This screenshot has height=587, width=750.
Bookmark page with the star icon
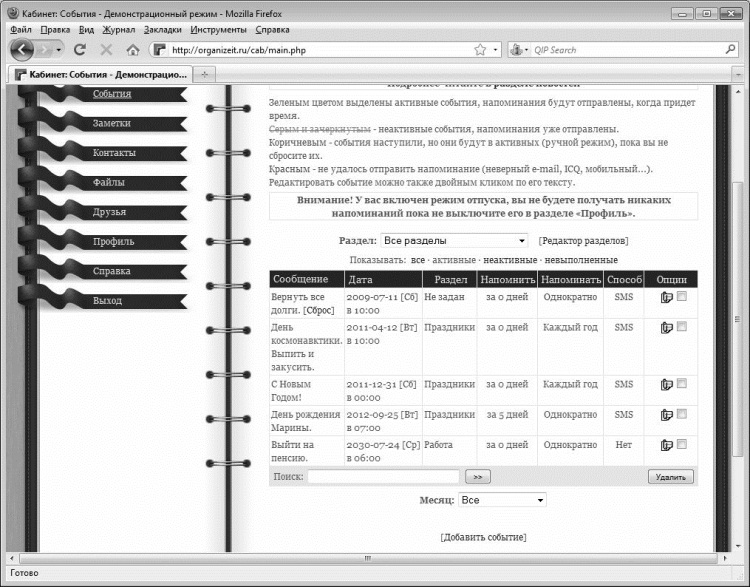tap(480, 50)
